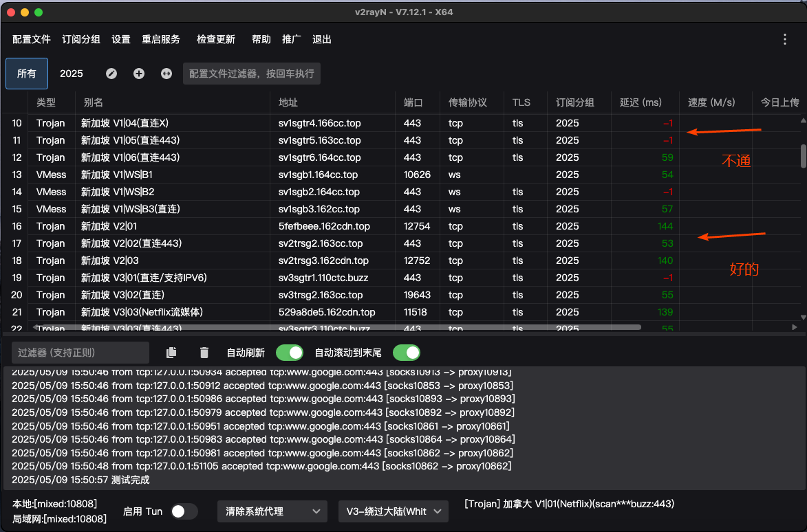
Task: Select row 新加坡 V1|WS|B2
Action: [403, 192]
